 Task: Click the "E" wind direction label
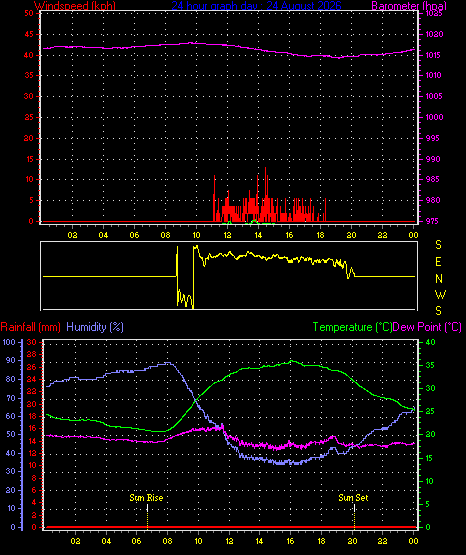438,262
